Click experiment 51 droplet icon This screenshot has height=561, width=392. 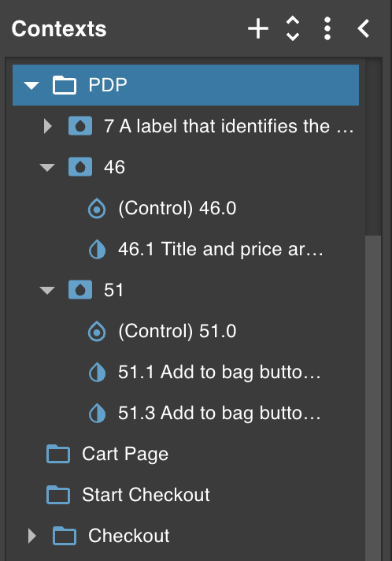click(80, 290)
